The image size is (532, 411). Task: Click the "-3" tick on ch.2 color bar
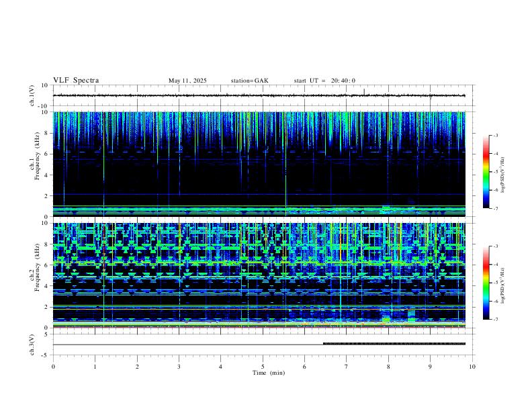tap(495, 246)
